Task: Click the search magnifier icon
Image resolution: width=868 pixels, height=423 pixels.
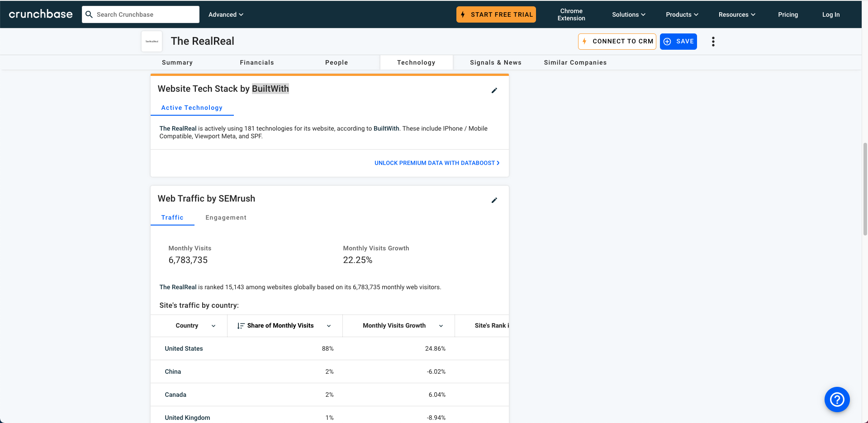Action: 89,14
